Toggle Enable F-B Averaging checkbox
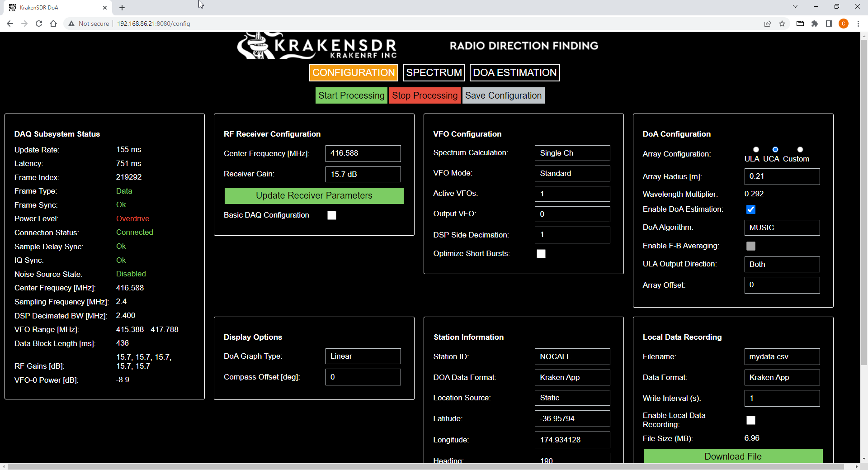 751,246
